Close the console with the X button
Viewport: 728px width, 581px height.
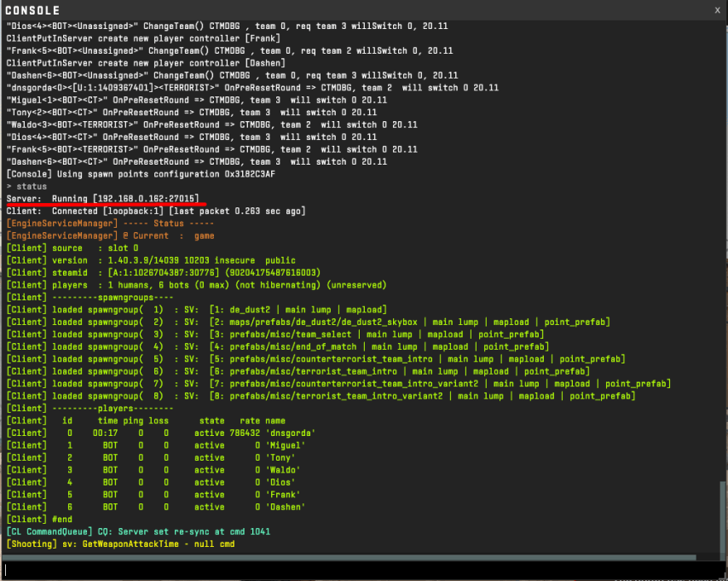(717, 9)
